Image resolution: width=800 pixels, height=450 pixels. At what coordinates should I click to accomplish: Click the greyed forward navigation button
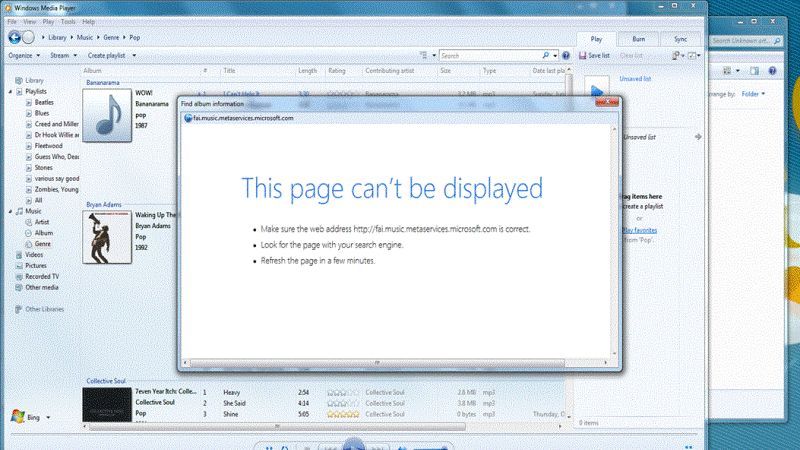pos(29,37)
